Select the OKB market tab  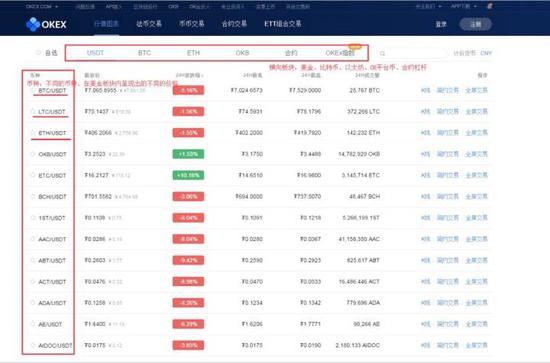point(242,53)
